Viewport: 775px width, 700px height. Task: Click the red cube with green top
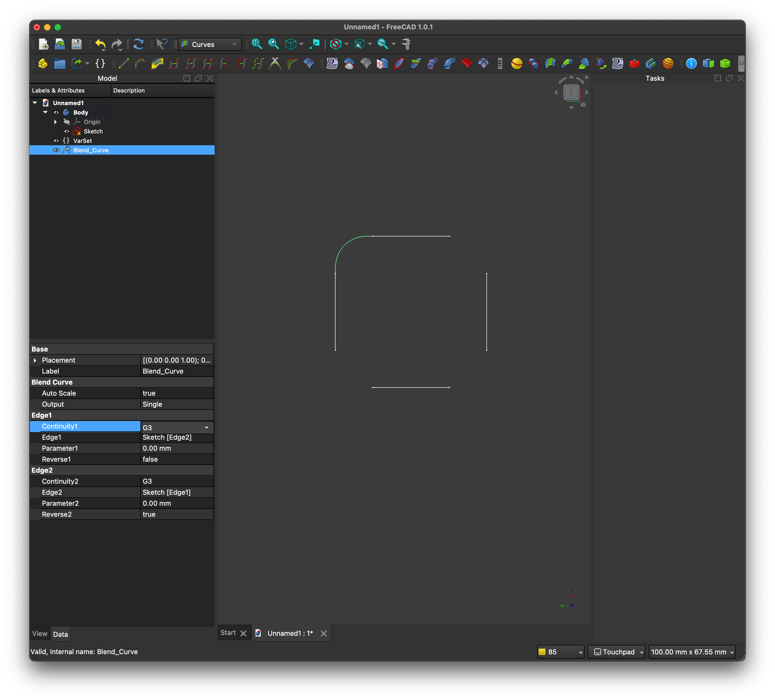click(x=634, y=63)
